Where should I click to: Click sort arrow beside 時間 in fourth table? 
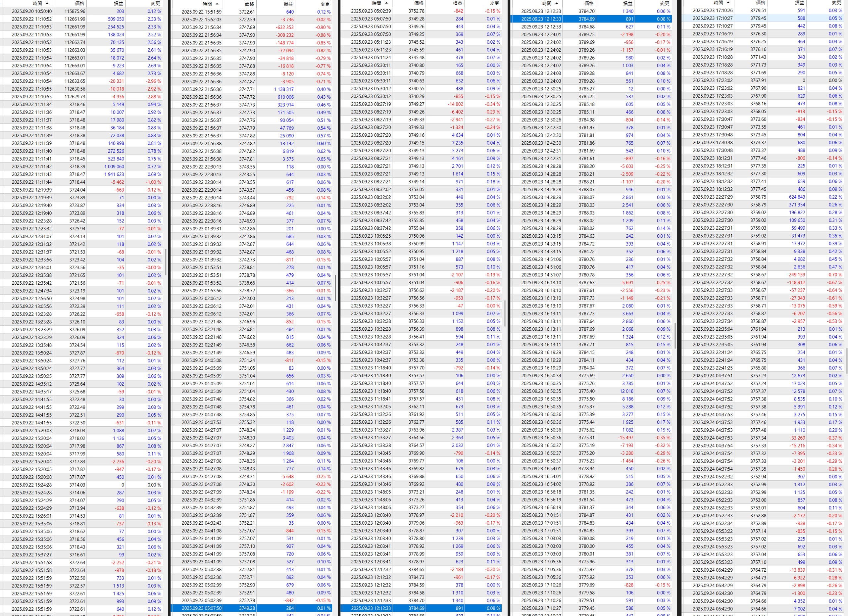[x=557, y=3]
